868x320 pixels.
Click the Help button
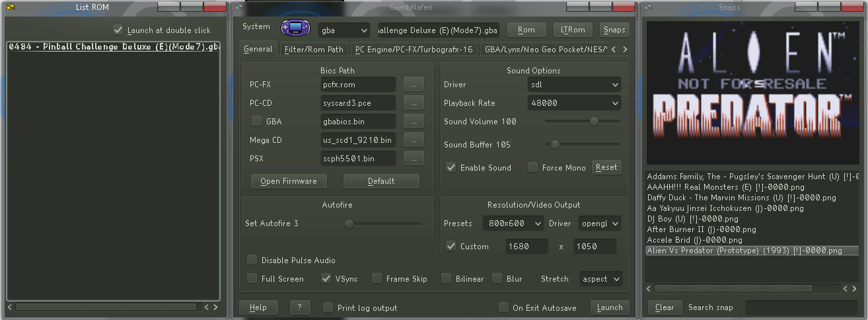coord(258,307)
